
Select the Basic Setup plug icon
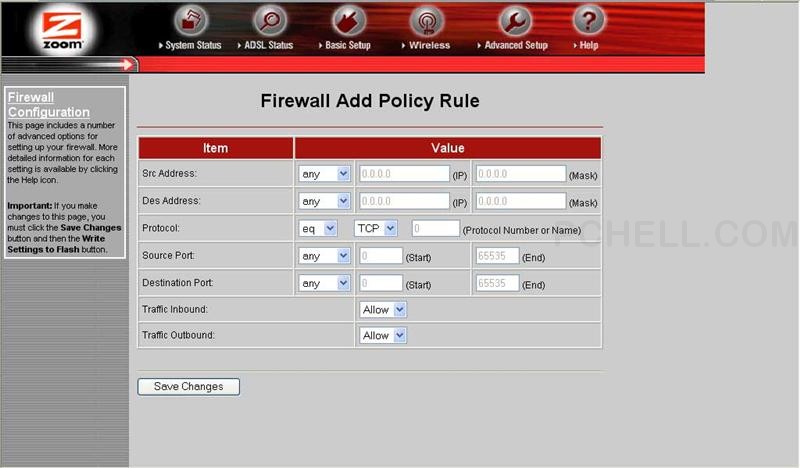(348, 20)
